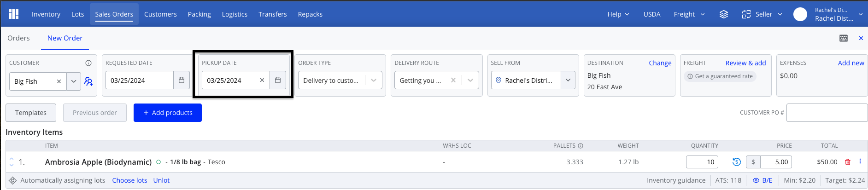868x190 pixels.
Task: Click the Target: $2.24 guidance
Action: pos(845,180)
